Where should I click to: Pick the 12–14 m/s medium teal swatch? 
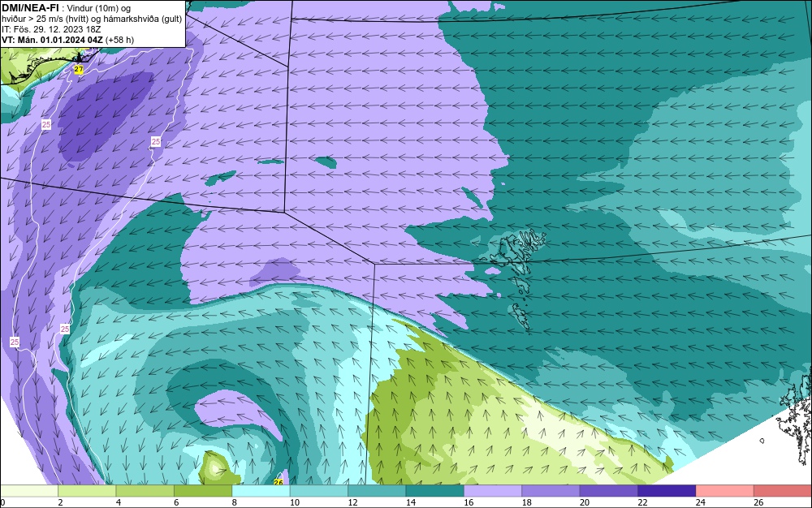(x=377, y=491)
